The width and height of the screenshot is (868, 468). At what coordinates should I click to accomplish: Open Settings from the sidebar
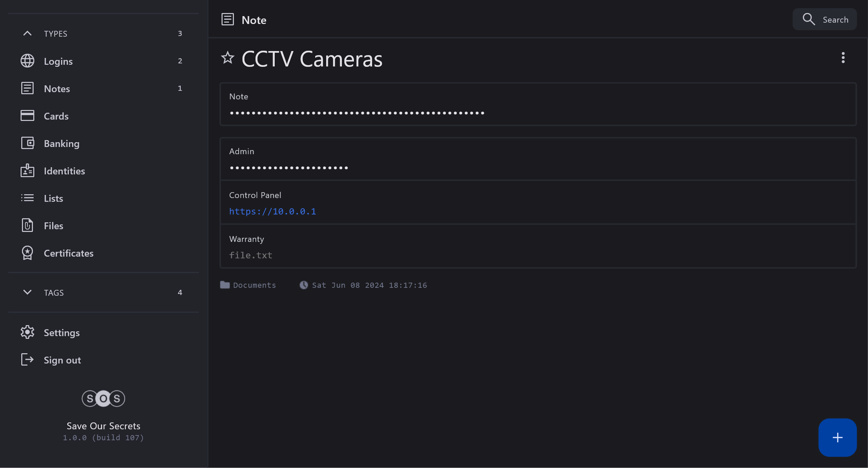coord(62,332)
